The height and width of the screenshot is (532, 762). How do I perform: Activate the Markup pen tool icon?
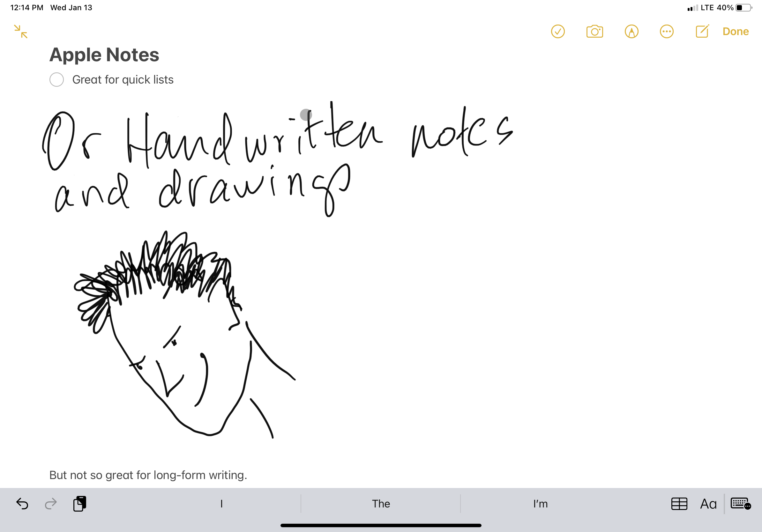631,32
